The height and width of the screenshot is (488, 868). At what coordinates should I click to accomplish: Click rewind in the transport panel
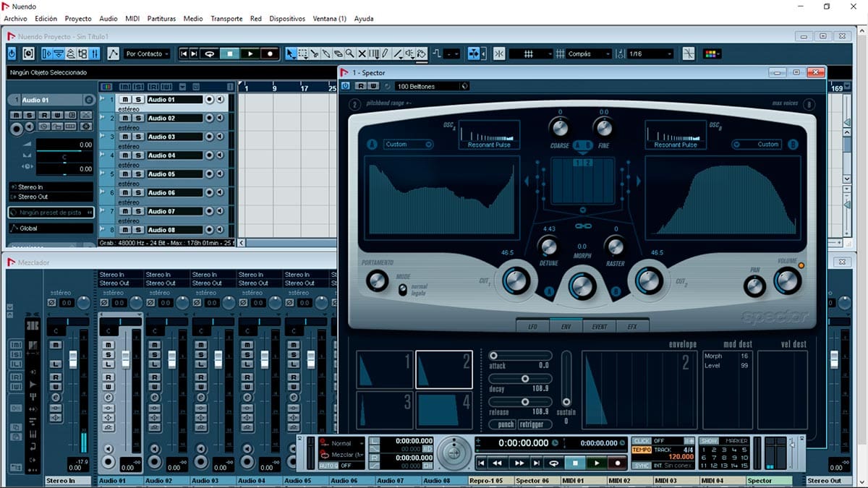click(x=497, y=463)
